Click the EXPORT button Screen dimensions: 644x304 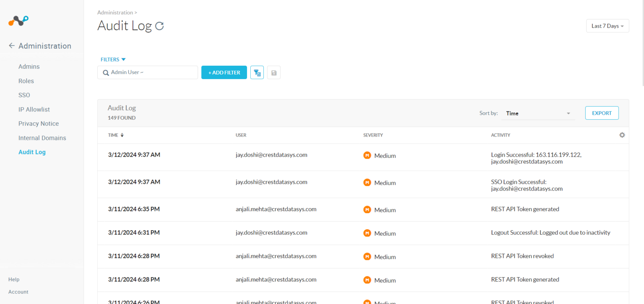[x=602, y=113]
